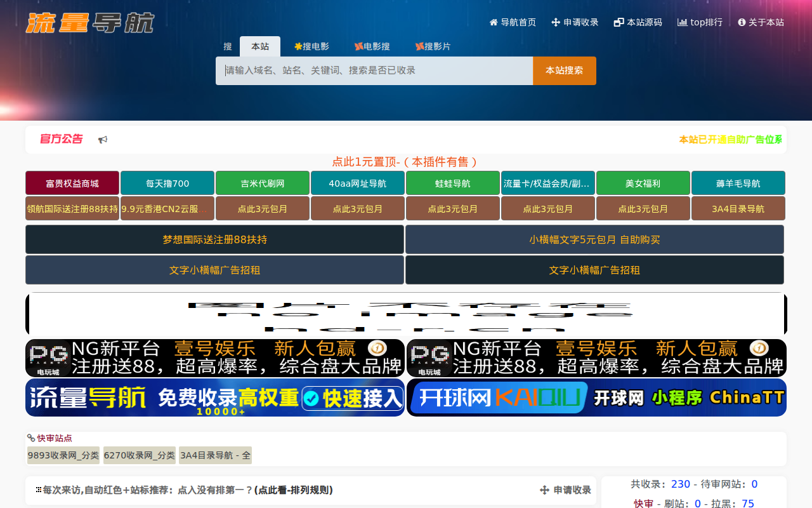Open the 3A4目录导航 - 全 quick-review site

coord(215,455)
